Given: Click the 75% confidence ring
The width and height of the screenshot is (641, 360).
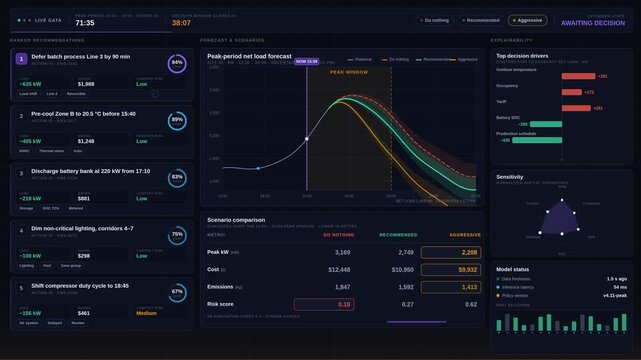Looking at the screenshot, I should (177, 235).
